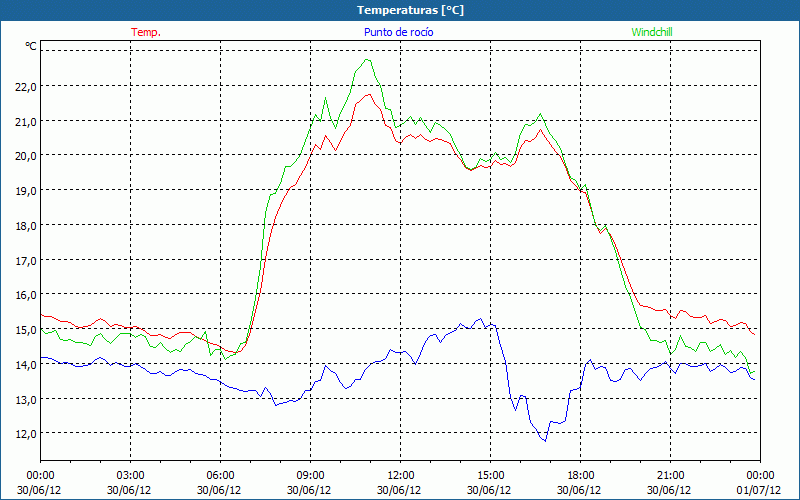Click the 18,0 y-axis value
Screen dimensions: 800x500
click(x=26, y=226)
